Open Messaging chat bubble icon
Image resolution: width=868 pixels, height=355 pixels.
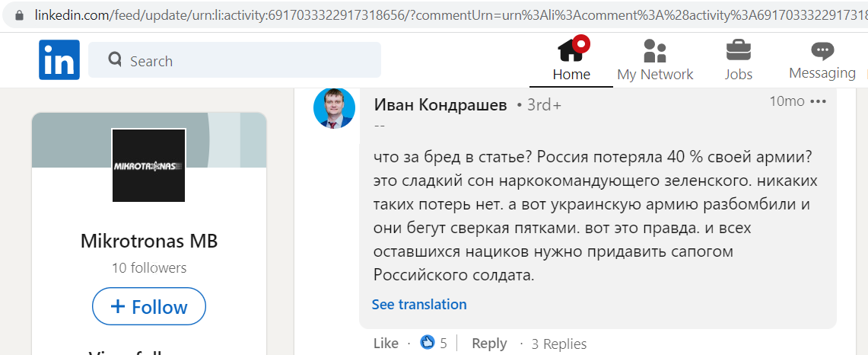pyautogui.click(x=822, y=50)
